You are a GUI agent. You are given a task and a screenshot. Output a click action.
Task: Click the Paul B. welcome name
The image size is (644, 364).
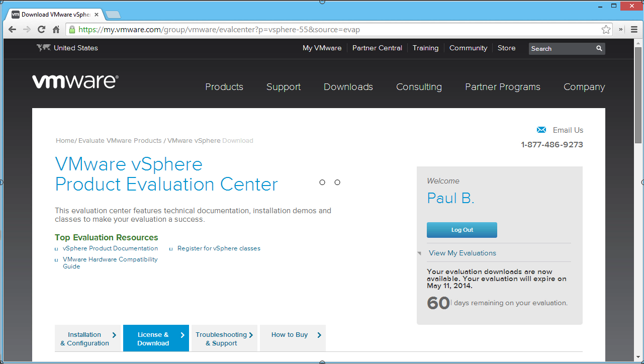pyautogui.click(x=450, y=198)
